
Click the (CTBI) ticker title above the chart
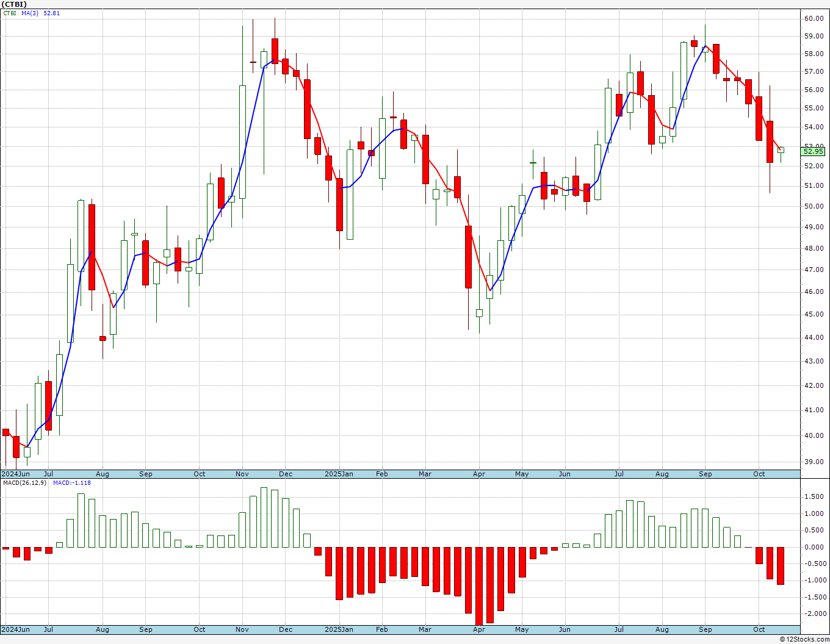coord(15,4)
